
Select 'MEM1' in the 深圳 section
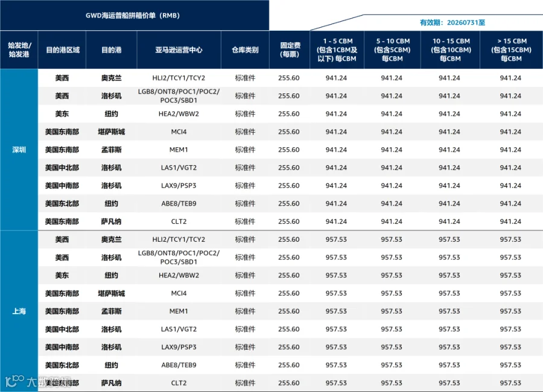(x=179, y=150)
